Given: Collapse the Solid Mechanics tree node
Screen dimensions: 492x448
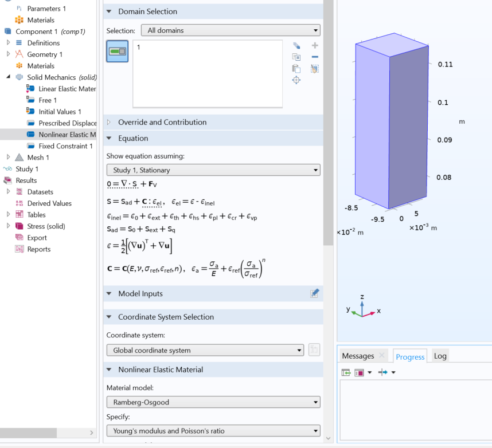Looking at the screenshot, I should pyautogui.click(x=8, y=77).
